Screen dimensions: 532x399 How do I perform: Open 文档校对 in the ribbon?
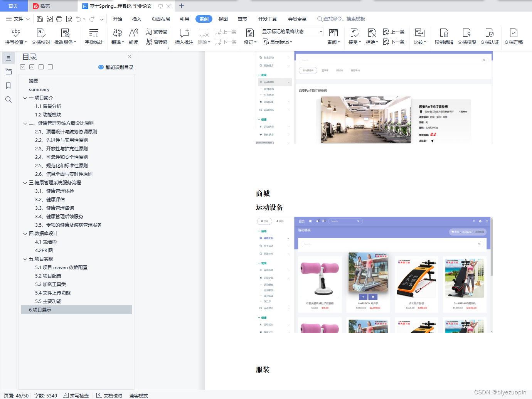pyautogui.click(x=41, y=37)
